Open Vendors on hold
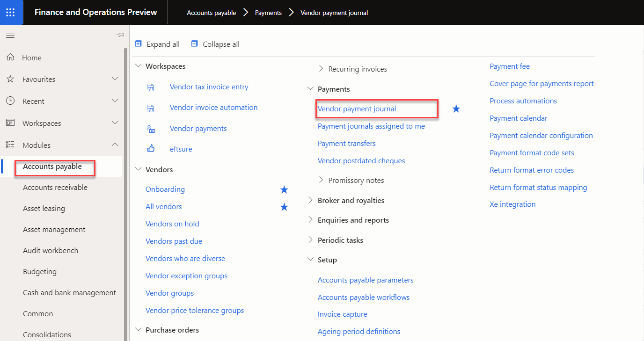The image size is (644, 341). coord(172,224)
